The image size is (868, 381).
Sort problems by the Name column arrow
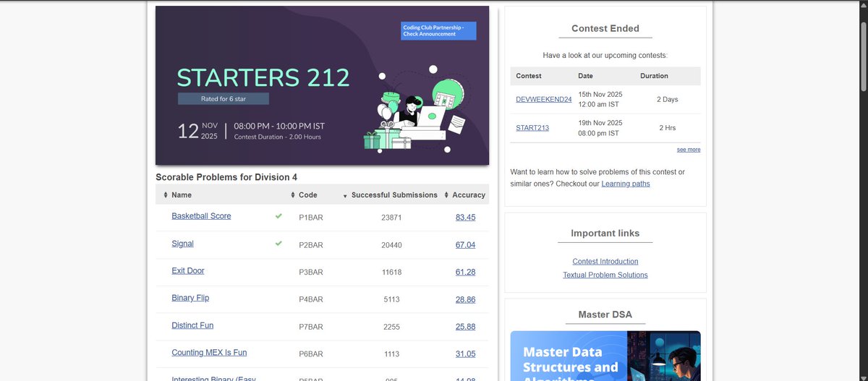click(x=166, y=195)
